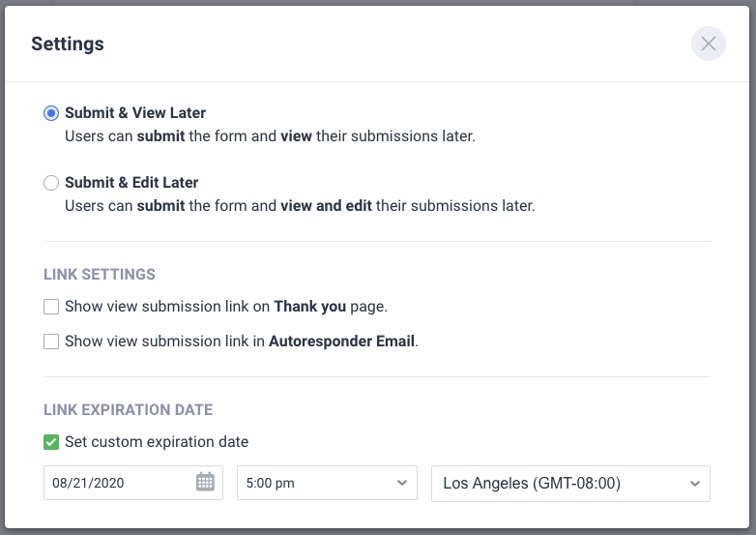Click the chevron arrow on the time selector

pyautogui.click(x=402, y=483)
